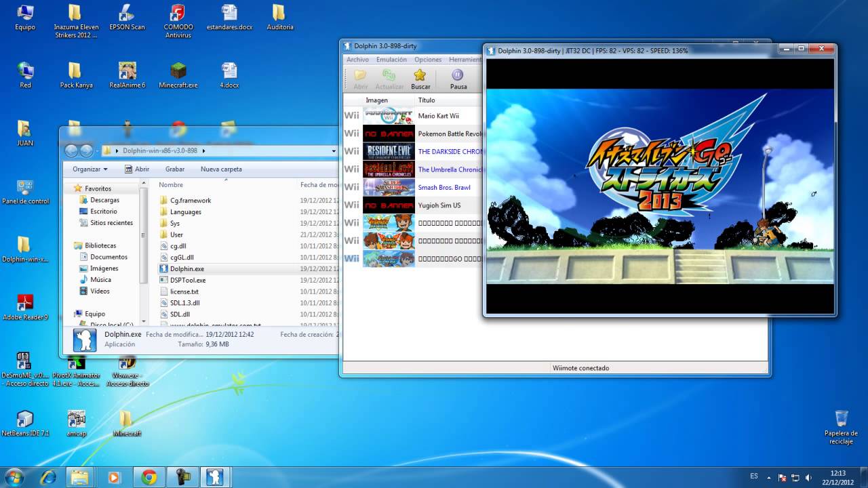Open the Archivo menu in Dolphin

click(x=357, y=60)
